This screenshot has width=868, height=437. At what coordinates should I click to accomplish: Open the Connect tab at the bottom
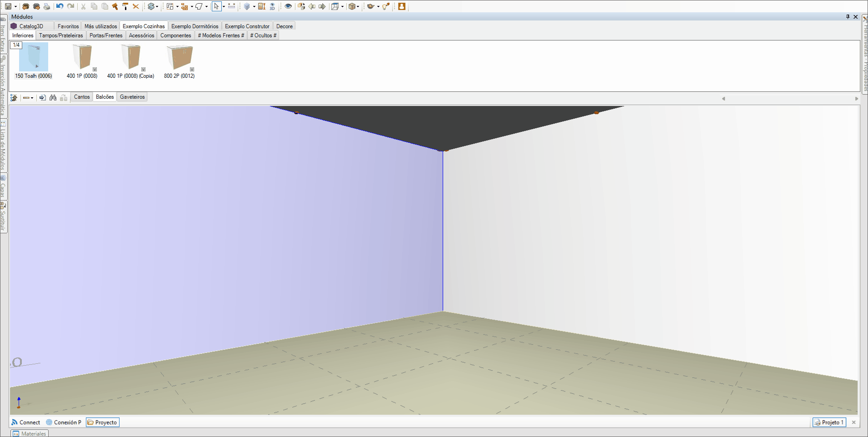[26, 422]
